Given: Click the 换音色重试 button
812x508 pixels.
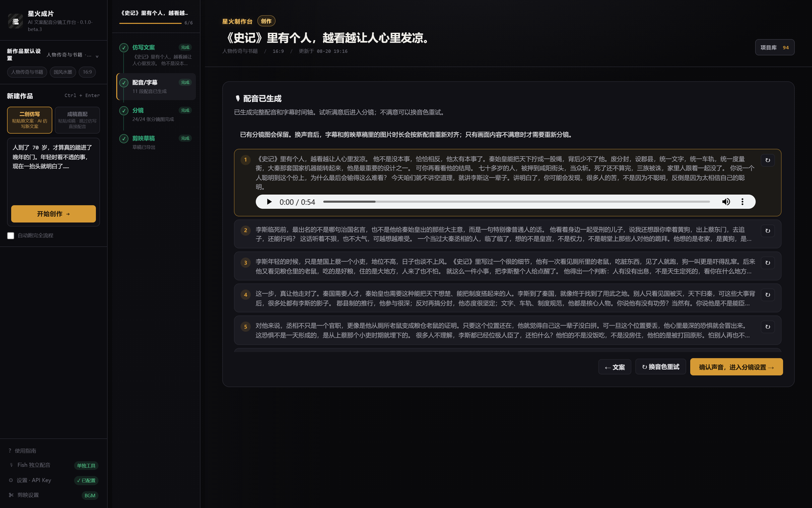Looking at the screenshot, I should click(661, 367).
